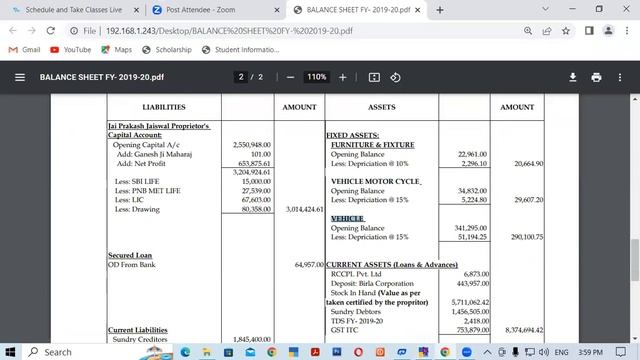Click the address bar URL

click(x=229, y=31)
